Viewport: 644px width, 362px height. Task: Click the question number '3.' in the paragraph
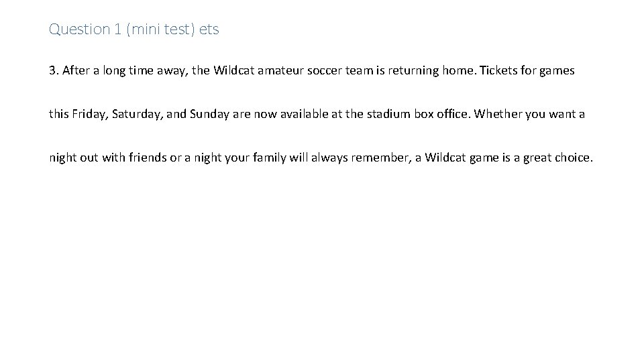[54, 70]
